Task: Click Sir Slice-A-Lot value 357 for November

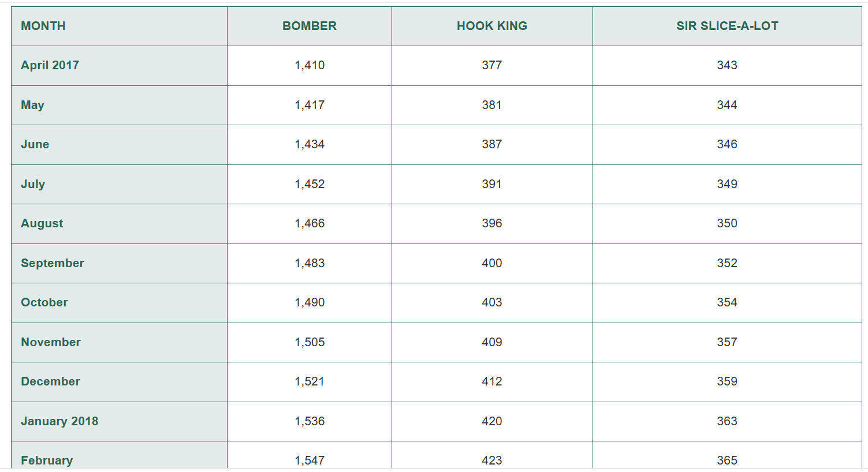Action: pos(727,342)
